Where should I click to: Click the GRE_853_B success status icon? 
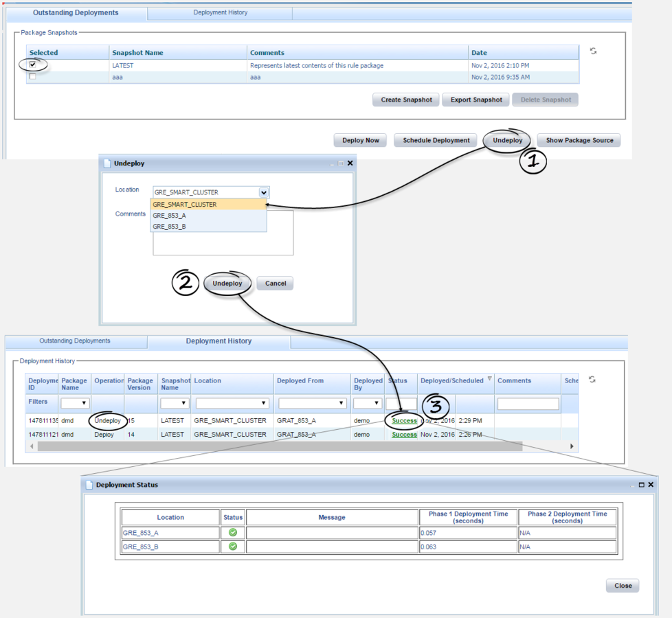click(x=233, y=547)
